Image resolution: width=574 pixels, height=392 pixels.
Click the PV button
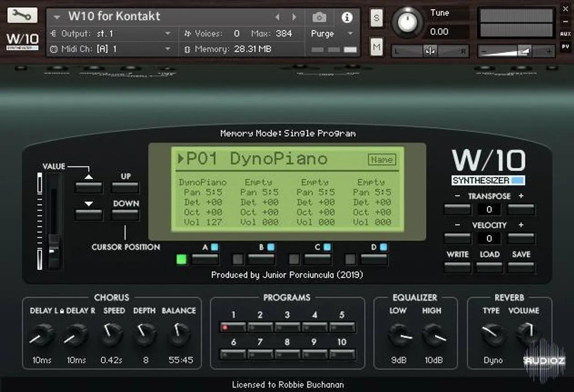click(565, 46)
